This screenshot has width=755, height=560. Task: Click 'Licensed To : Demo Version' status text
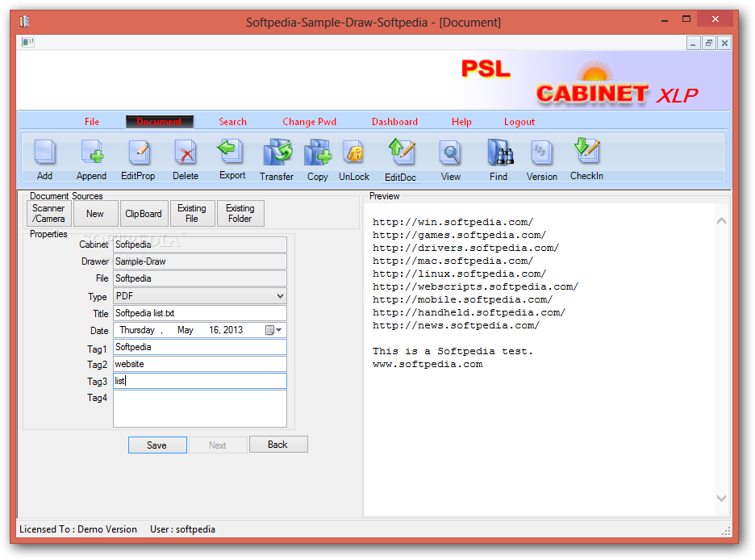78,529
